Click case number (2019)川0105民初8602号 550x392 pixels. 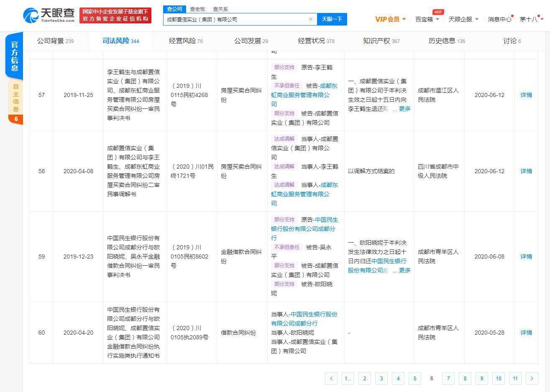189,256
